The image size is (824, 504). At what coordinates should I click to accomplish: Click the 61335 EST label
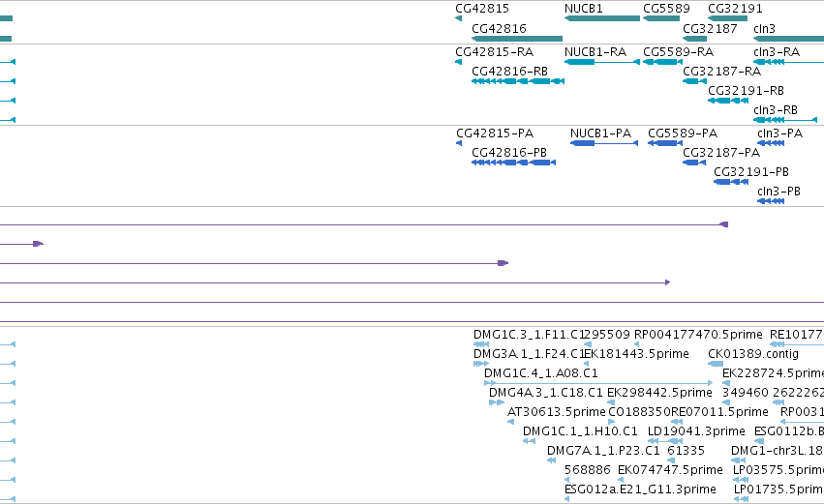tap(686, 451)
